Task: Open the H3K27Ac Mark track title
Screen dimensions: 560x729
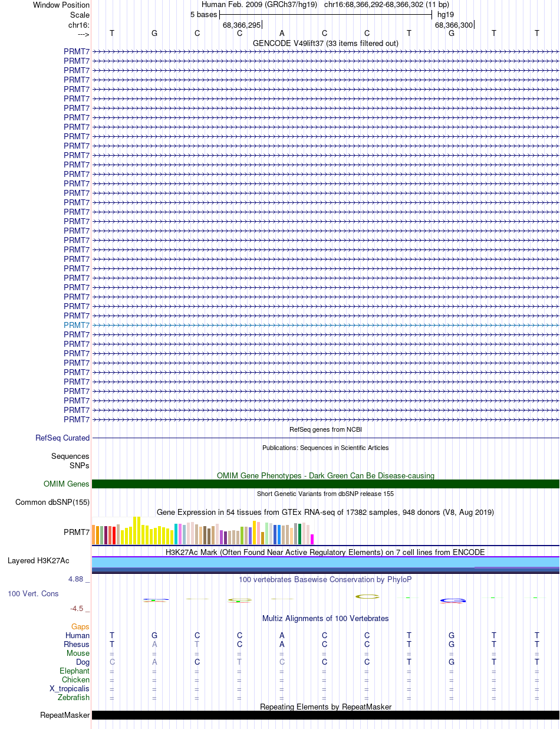Action: click(x=325, y=553)
